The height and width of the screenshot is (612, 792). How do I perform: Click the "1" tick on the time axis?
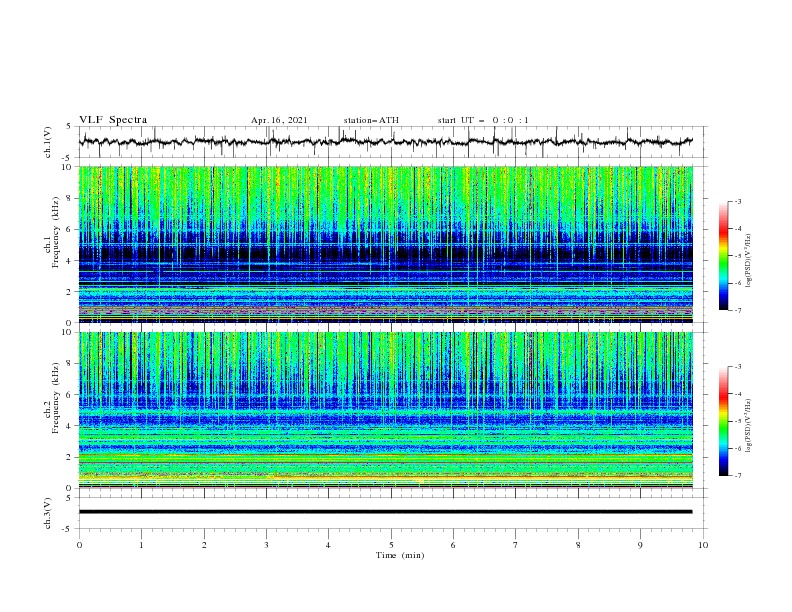(x=141, y=545)
